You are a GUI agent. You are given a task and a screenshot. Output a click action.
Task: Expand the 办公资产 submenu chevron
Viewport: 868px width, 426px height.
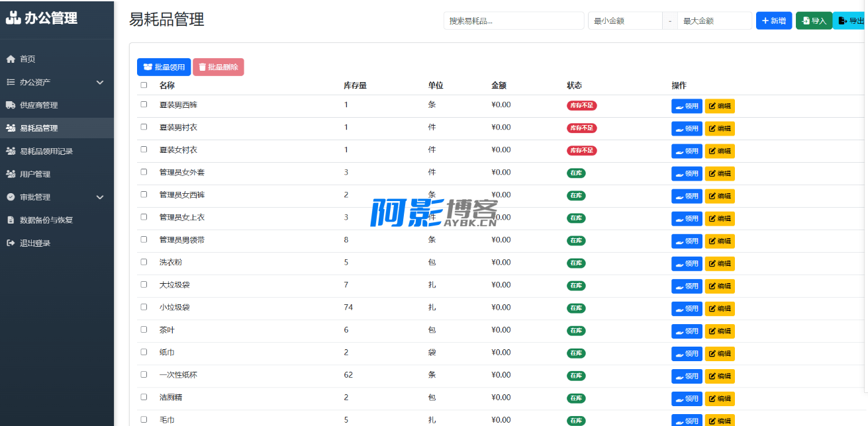(x=100, y=82)
